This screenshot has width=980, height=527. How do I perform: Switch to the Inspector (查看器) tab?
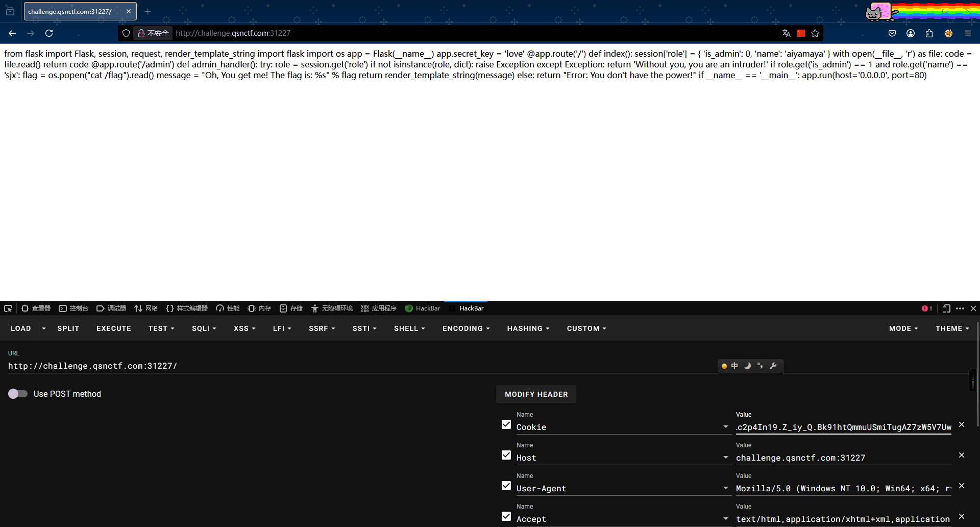coord(36,308)
